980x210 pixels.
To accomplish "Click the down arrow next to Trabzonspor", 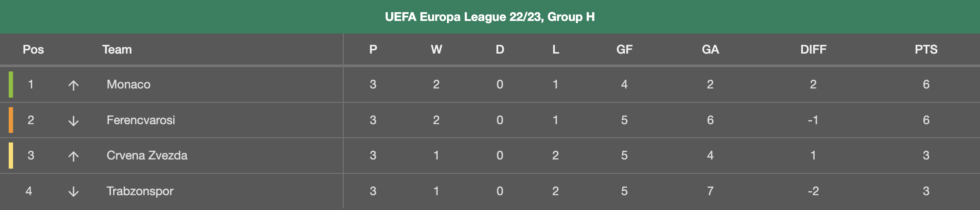I will click(x=74, y=192).
